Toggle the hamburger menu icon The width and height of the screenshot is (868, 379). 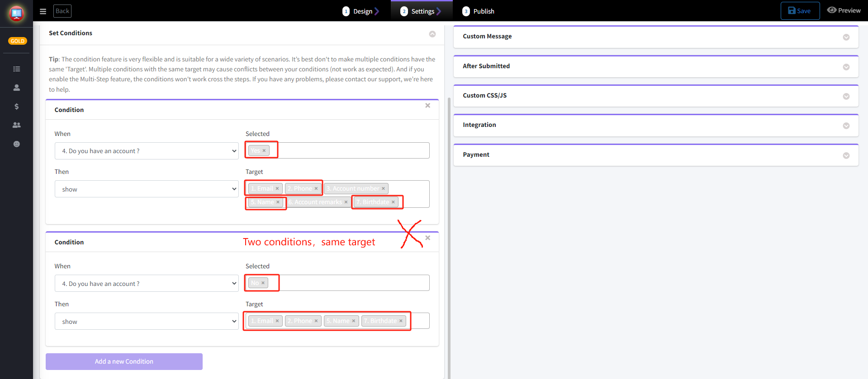point(43,11)
